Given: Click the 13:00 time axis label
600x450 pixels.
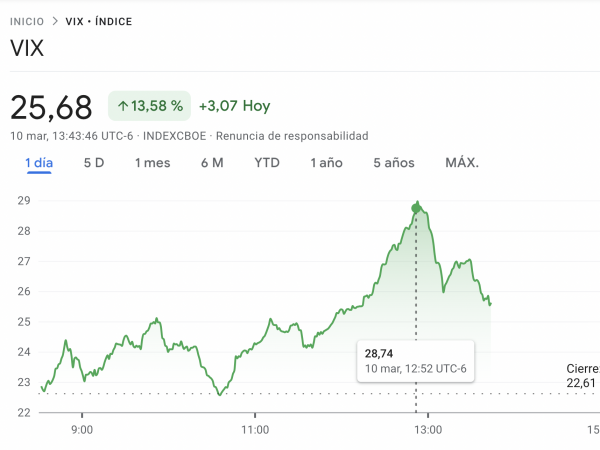Looking at the screenshot, I should coord(428,430).
